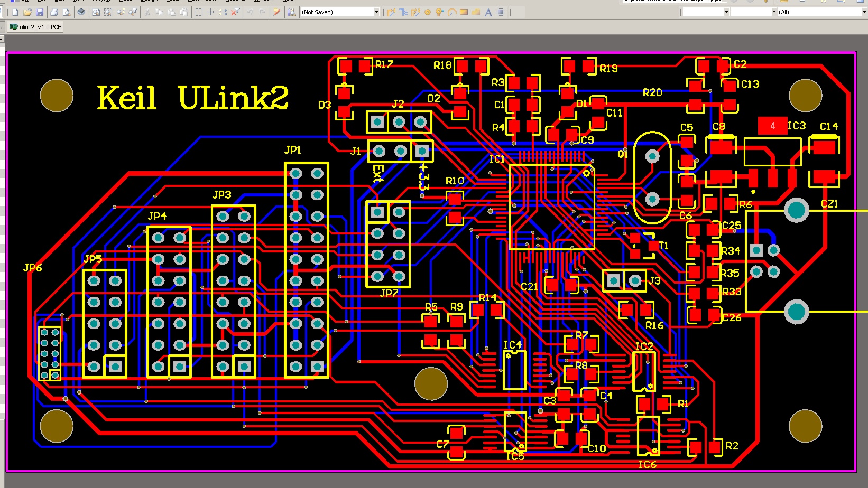This screenshot has width=868, height=488.
Task: Select the IC3 regulator designator
Action: tap(797, 126)
